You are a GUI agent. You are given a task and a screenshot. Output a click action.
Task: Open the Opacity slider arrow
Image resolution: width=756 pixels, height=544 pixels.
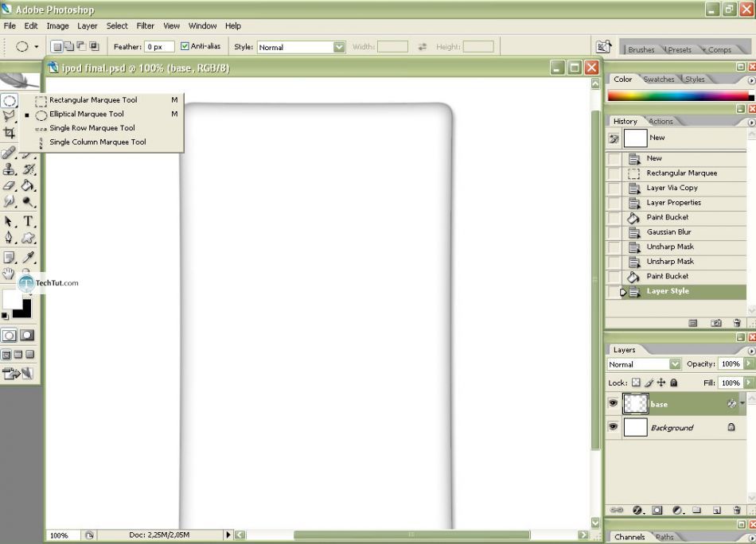[x=749, y=363]
